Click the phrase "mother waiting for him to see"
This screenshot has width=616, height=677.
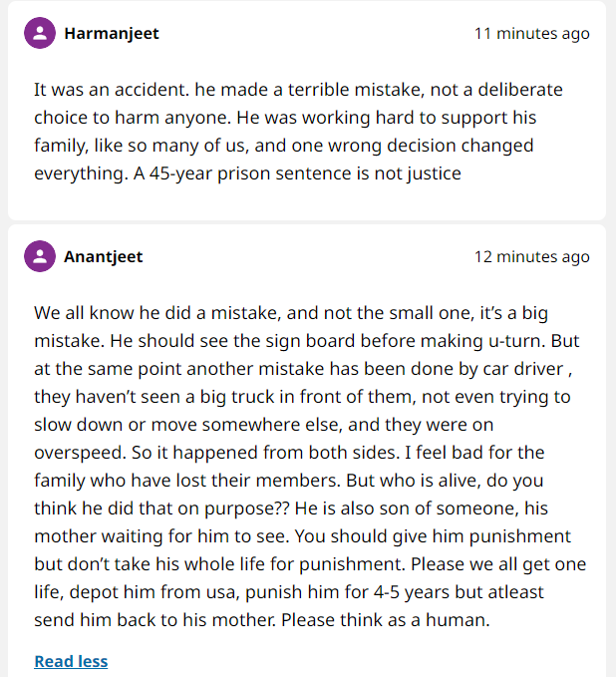point(159,535)
